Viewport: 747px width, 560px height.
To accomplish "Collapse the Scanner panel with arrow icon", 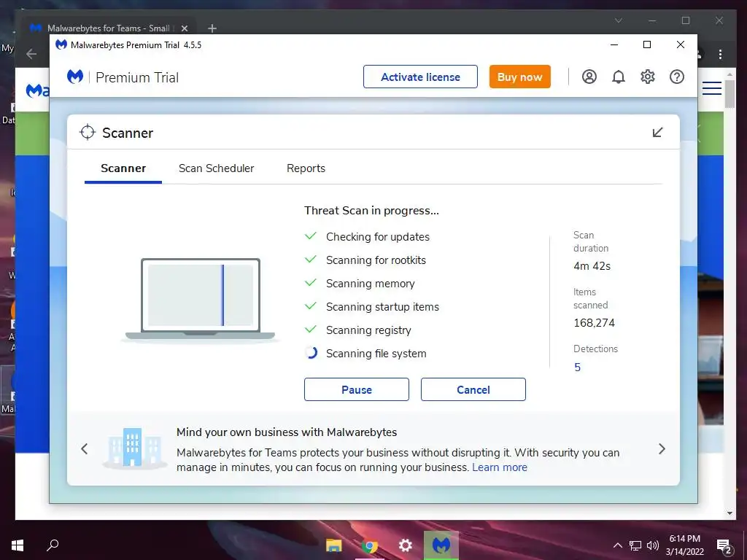I will tap(657, 133).
